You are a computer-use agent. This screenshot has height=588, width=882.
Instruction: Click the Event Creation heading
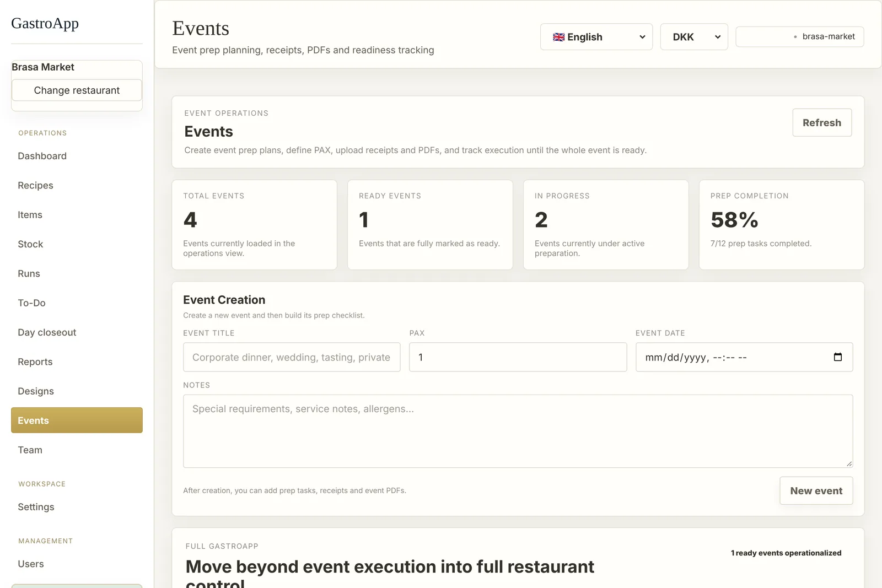click(224, 300)
